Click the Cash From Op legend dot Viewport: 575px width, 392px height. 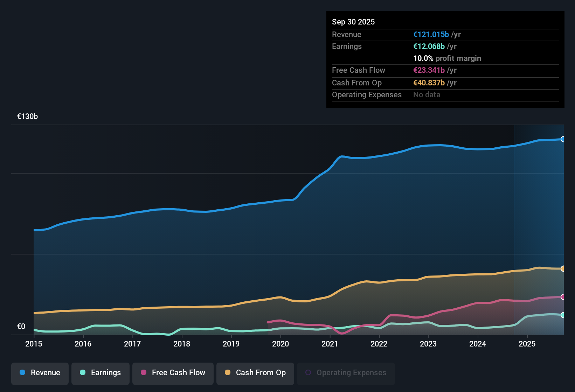tap(228, 373)
